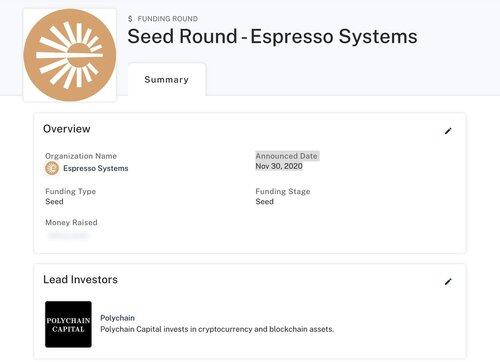Image resolution: width=500 pixels, height=362 pixels.
Task: Click the small Espresso Systems organization icon
Action: click(x=52, y=168)
